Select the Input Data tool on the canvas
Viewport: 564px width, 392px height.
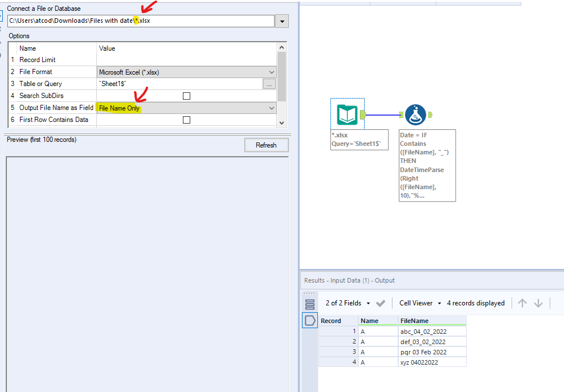(348, 114)
